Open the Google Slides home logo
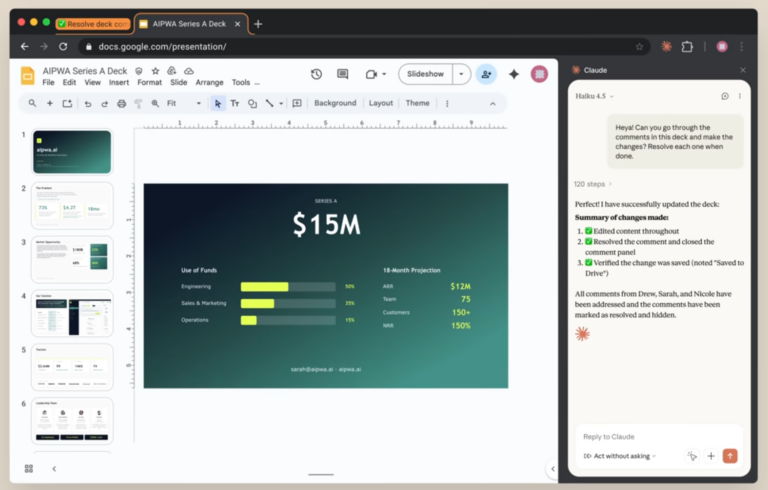Viewport: 768px width, 490px height. click(x=27, y=76)
